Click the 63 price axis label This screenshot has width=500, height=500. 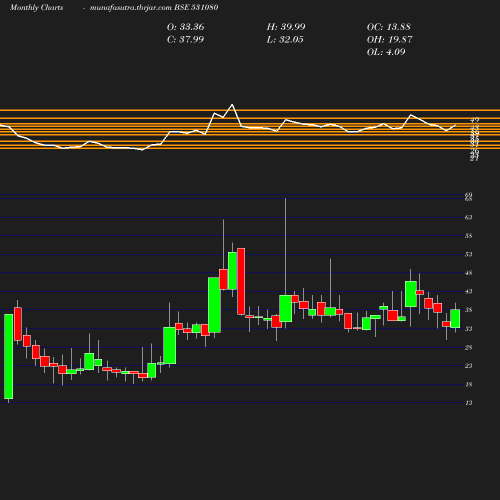click(469, 217)
